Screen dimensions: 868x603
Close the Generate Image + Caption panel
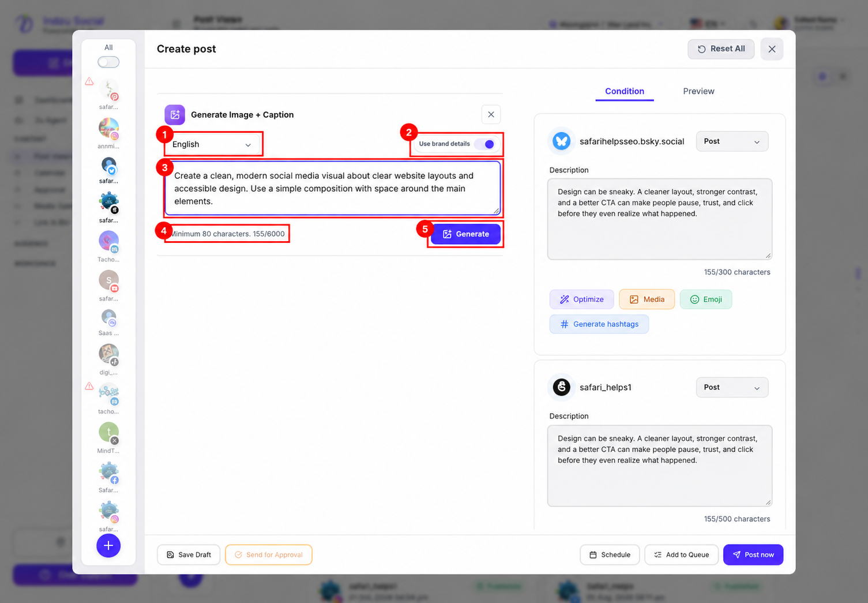[491, 114]
